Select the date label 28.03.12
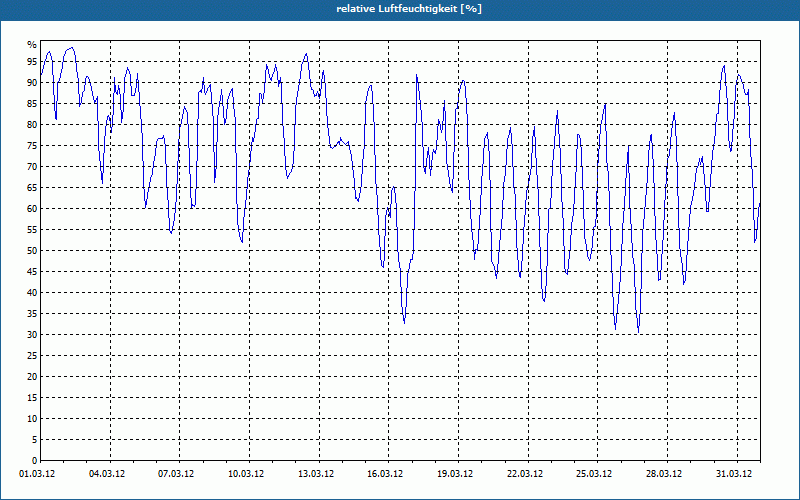 (x=664, y=473)
